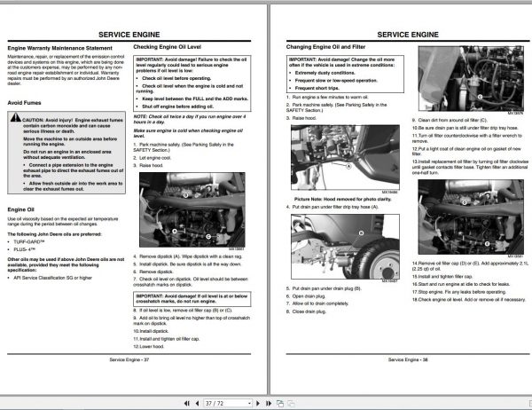Viewport: 532px width, 410px height.
Task: Click step '6. Remove dipstick' text
Action: tap(153, 272)
